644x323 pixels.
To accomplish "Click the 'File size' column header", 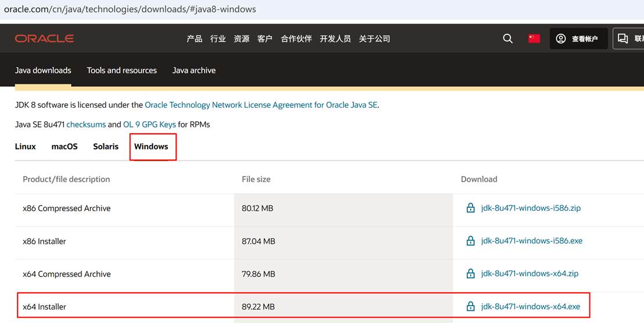I will (256, 179).
